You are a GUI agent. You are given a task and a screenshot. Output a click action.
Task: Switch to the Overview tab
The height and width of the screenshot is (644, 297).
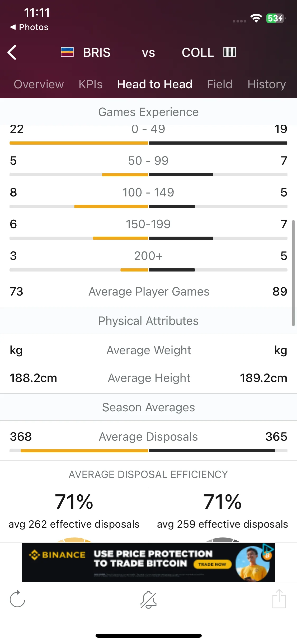click(39, 84)
